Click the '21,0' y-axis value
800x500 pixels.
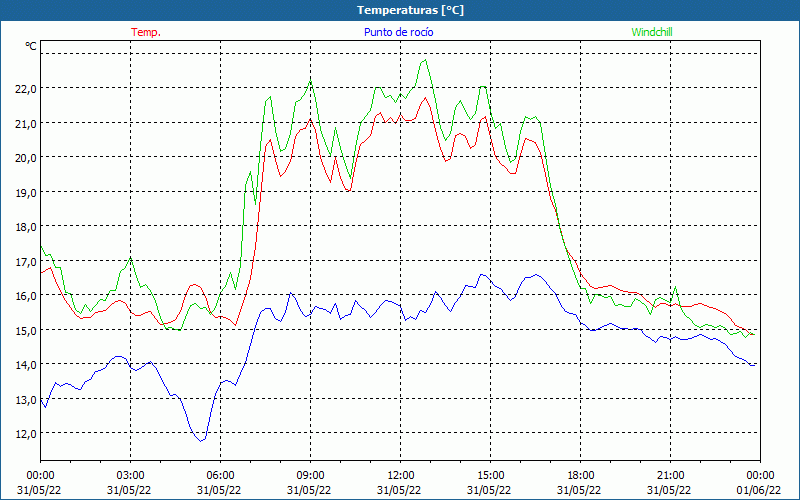(26, 123)
